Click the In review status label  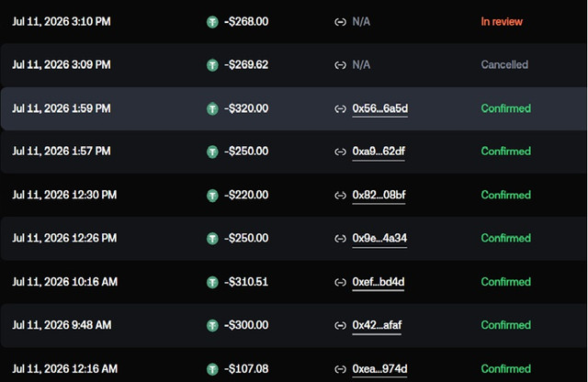[502, 22]
